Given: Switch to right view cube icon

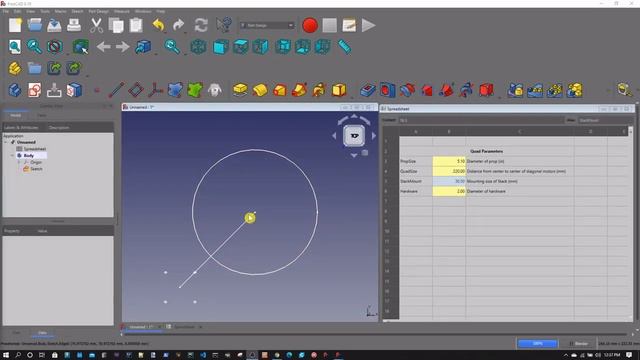Looking at the screenshot, I should [260, 47].
